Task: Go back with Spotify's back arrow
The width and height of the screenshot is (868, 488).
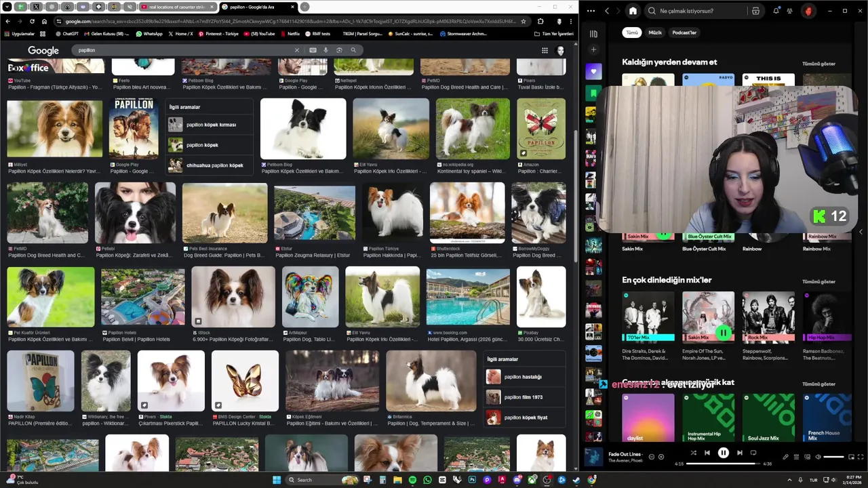Action: point(607,11)
